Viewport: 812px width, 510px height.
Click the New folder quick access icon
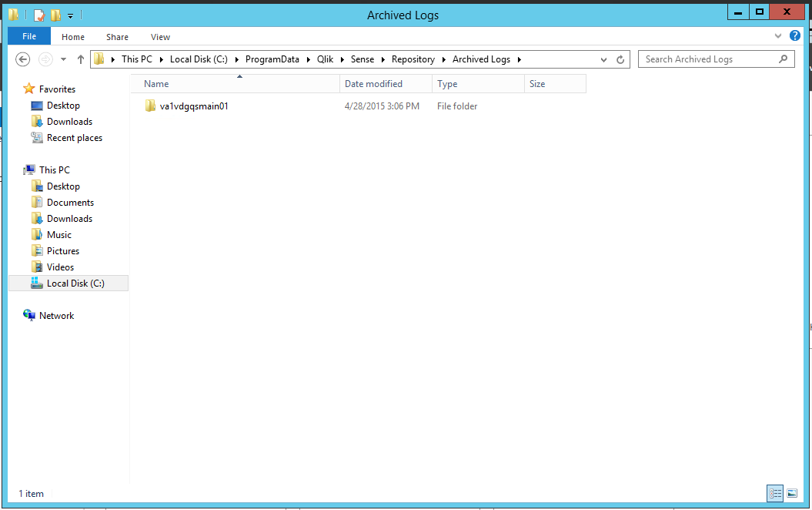click(x=55, y=15)
